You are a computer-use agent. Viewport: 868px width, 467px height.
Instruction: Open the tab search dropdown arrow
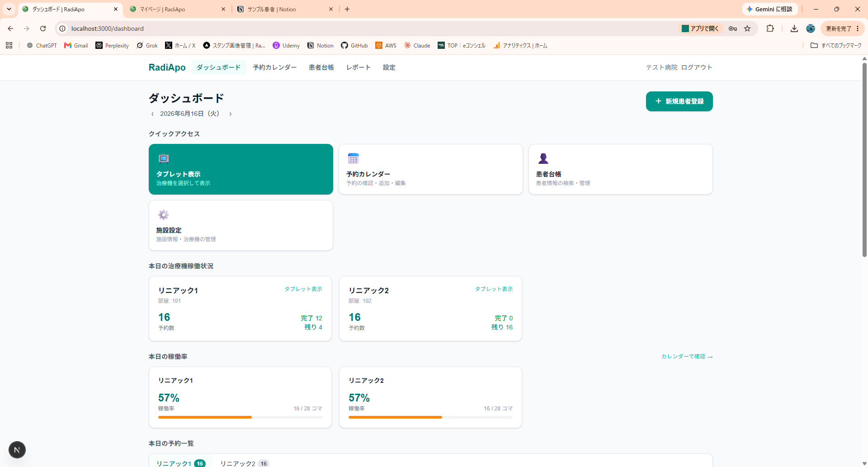tap(9, 9)
